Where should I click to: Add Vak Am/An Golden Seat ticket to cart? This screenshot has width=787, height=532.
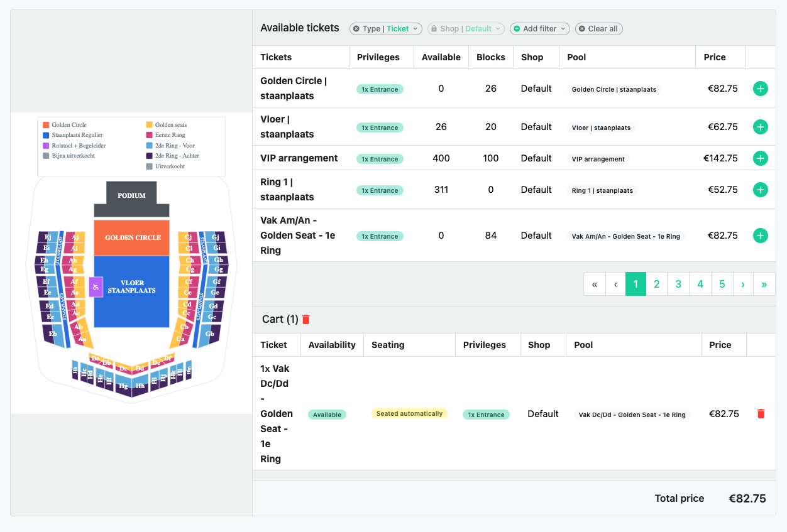760,236
